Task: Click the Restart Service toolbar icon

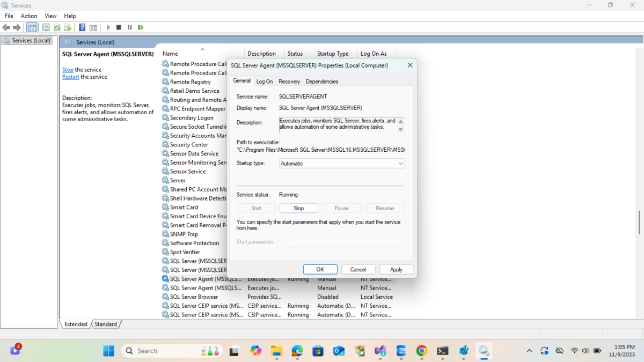Action: tap(141, 27)
